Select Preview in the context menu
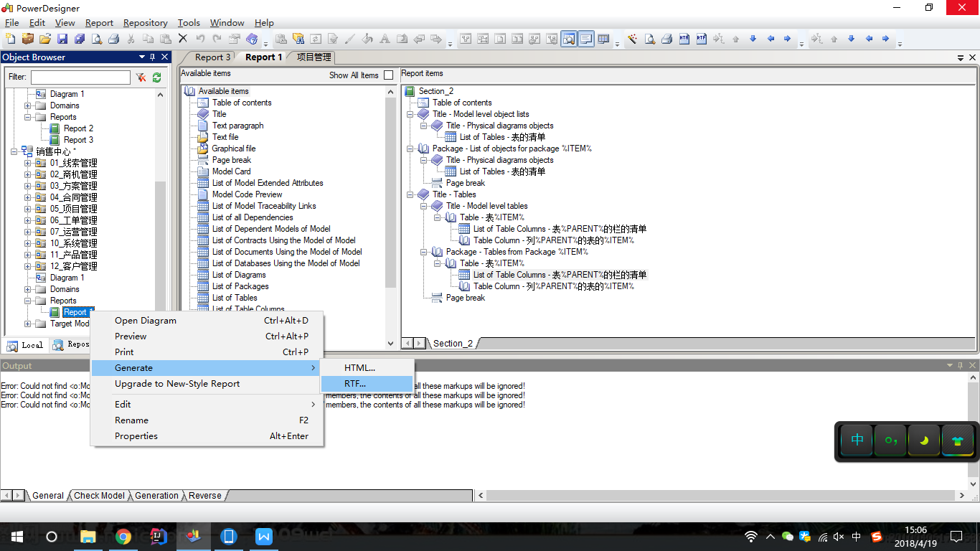980x551 pixels. pyautogui.click(x=207, y=336)
